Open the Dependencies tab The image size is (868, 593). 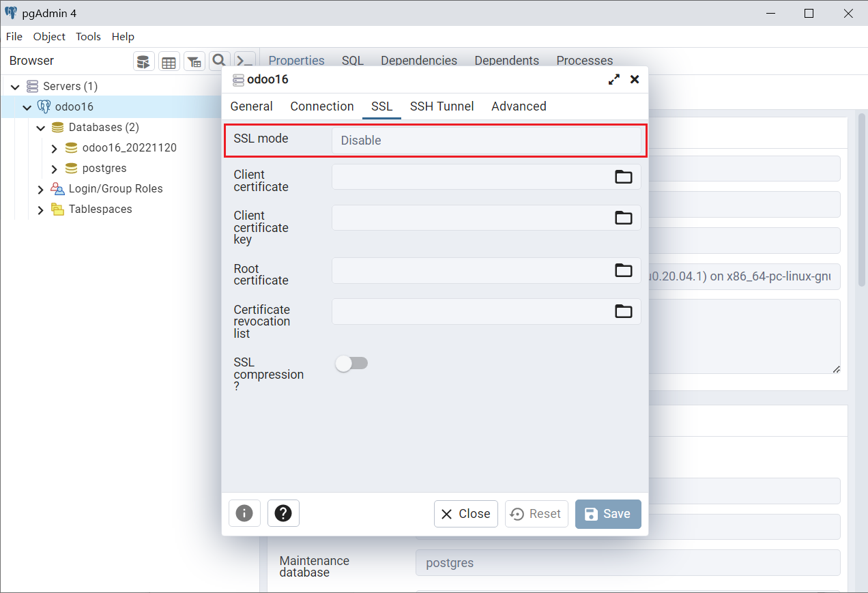click(419, 61)
